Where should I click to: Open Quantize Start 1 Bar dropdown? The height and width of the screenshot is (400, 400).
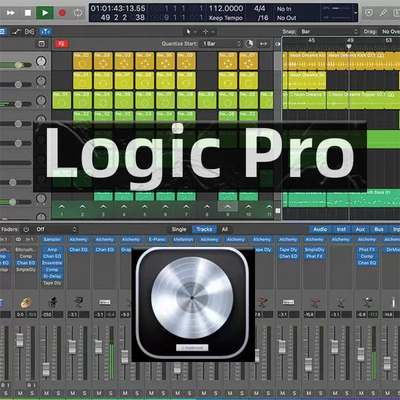coord(221,44)
